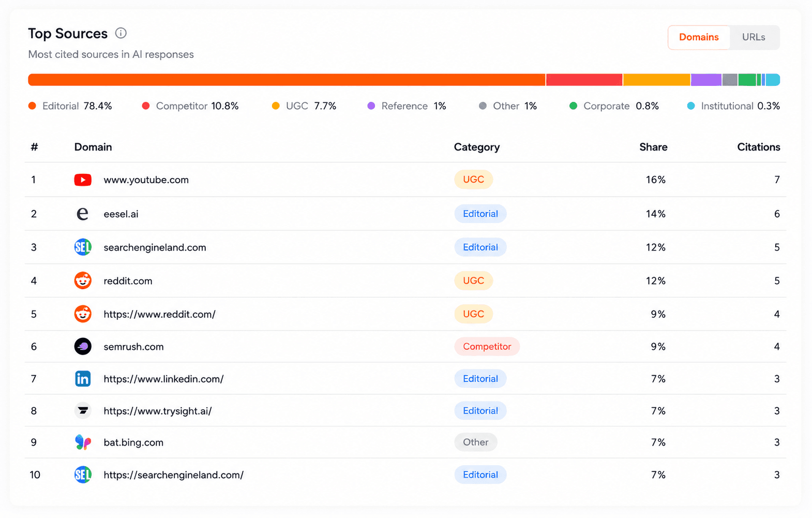812x518 pixels.
Task: Click the red Competitor segment of the bar
Action: [584, 80]
